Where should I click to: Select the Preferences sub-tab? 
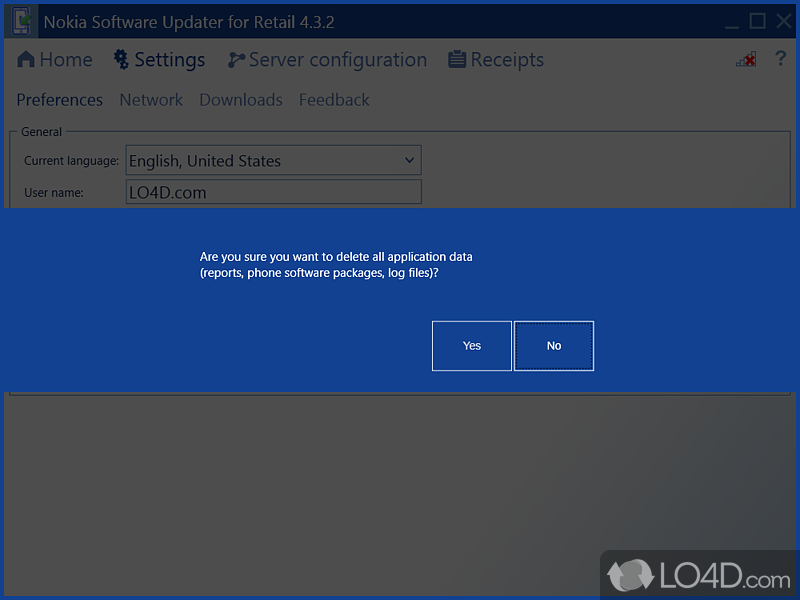click(60, 100)
